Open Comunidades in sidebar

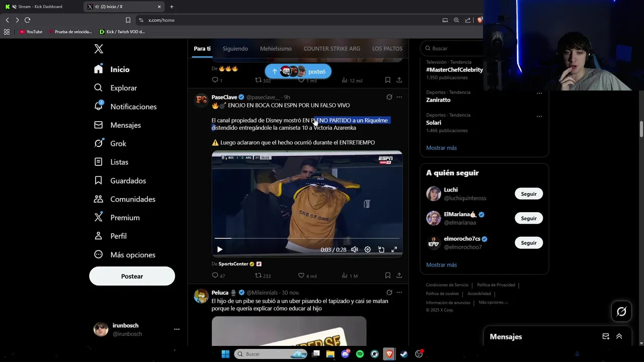click(x=124, y=199)
